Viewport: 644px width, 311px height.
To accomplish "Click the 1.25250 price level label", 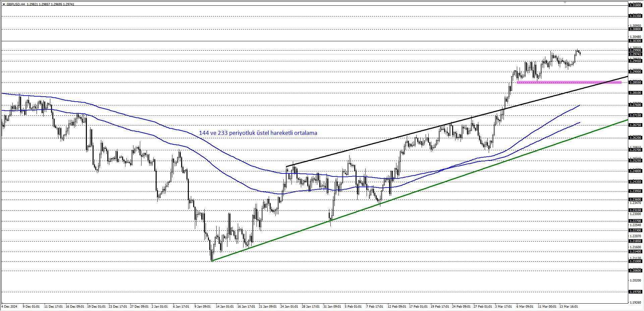I will point(635,161).
